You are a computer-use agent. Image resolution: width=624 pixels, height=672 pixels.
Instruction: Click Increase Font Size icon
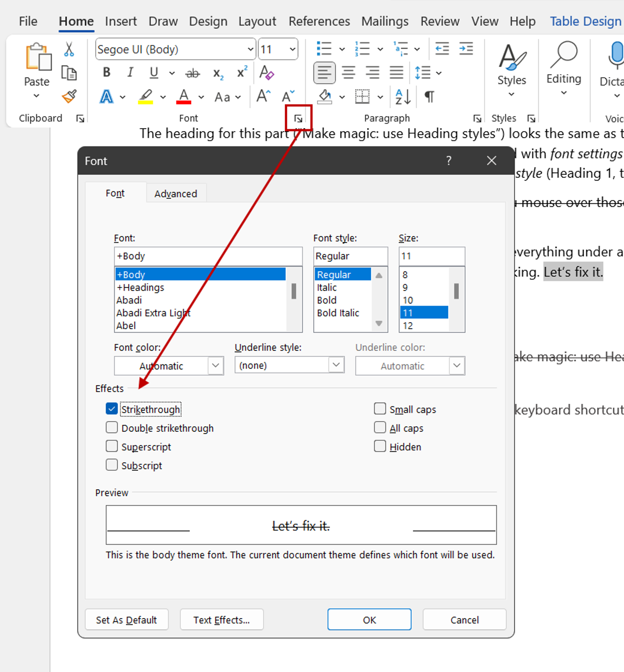[264, 96]
